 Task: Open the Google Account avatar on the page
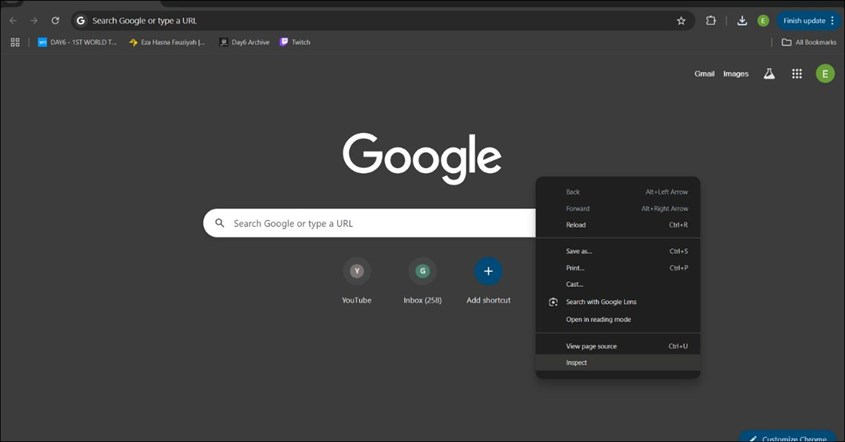pos(825,74)
